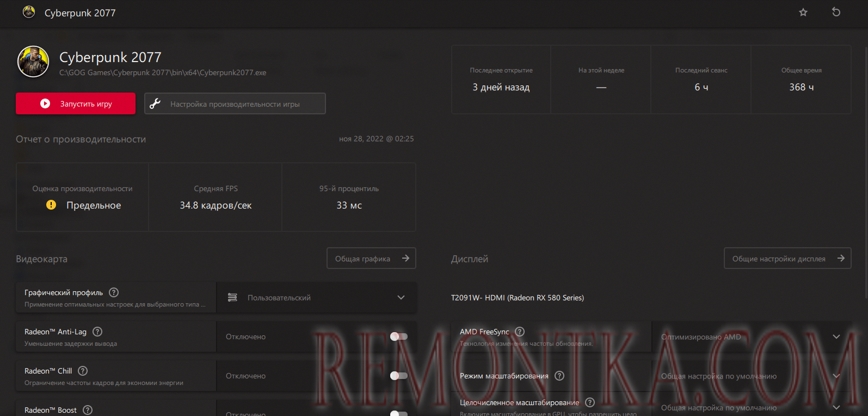Screen dimensions: 868x416
Task: Click the profile list icon beside Пользовательский
Action: [232, 297]
